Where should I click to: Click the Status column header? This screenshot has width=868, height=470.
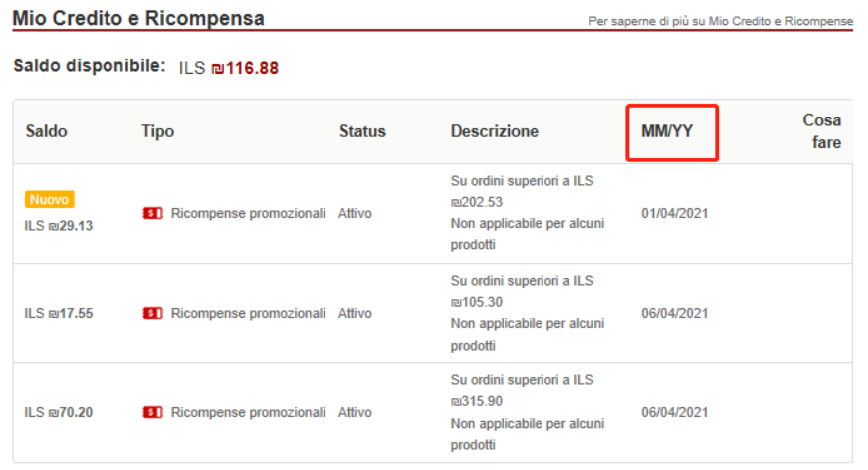click(362, 131)
